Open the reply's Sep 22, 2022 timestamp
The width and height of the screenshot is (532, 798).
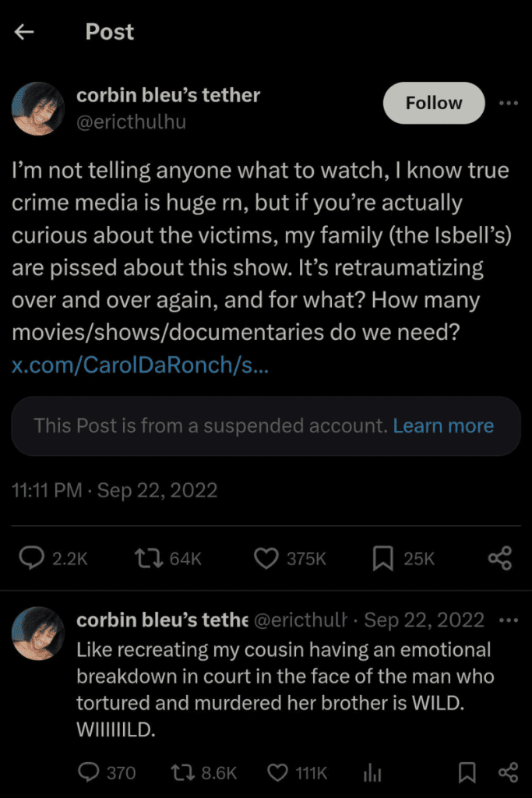(x=424, y=620)
